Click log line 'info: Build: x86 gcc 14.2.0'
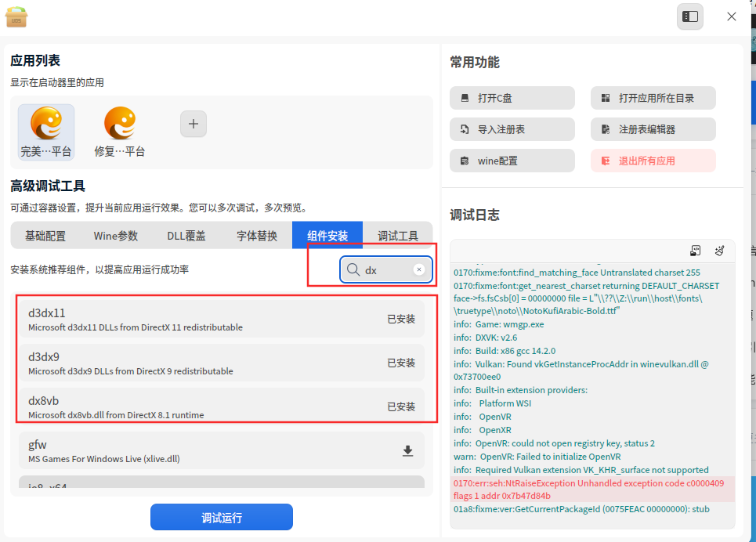The width and height of the screenshot is (756, 542). click(505, 351)
